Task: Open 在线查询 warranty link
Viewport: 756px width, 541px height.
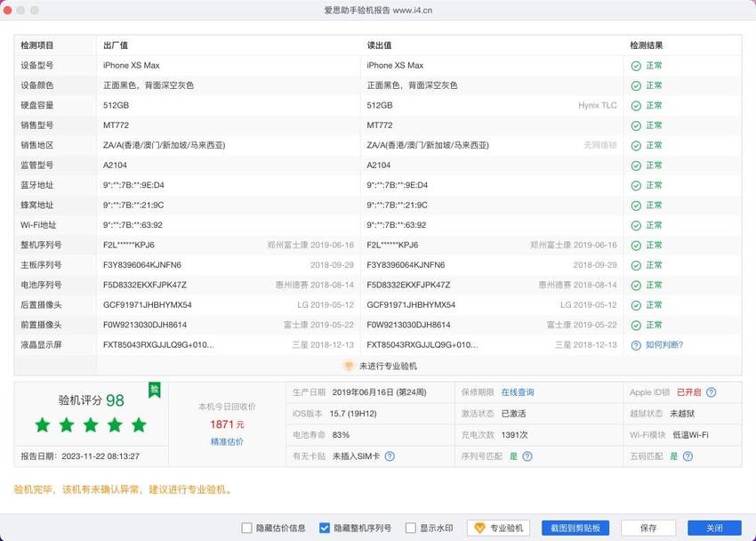Action: tap(518, 392)
